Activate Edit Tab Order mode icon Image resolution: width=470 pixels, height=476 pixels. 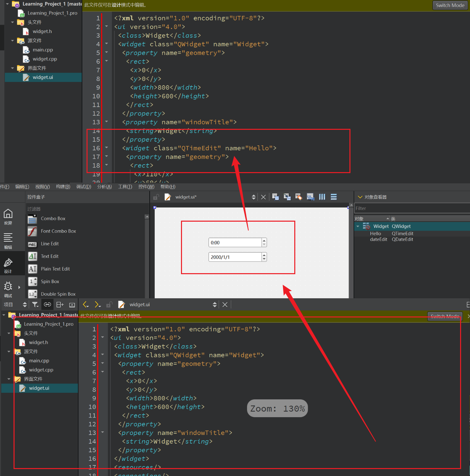point(310,197)
